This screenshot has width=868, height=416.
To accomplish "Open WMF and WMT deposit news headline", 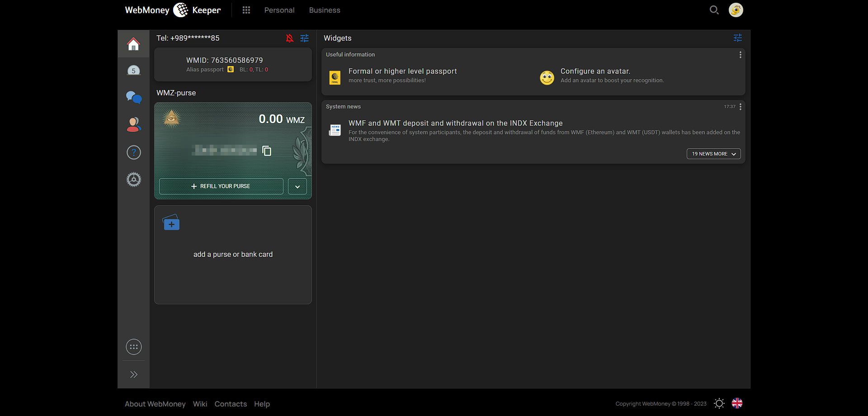I will [455, 123].
